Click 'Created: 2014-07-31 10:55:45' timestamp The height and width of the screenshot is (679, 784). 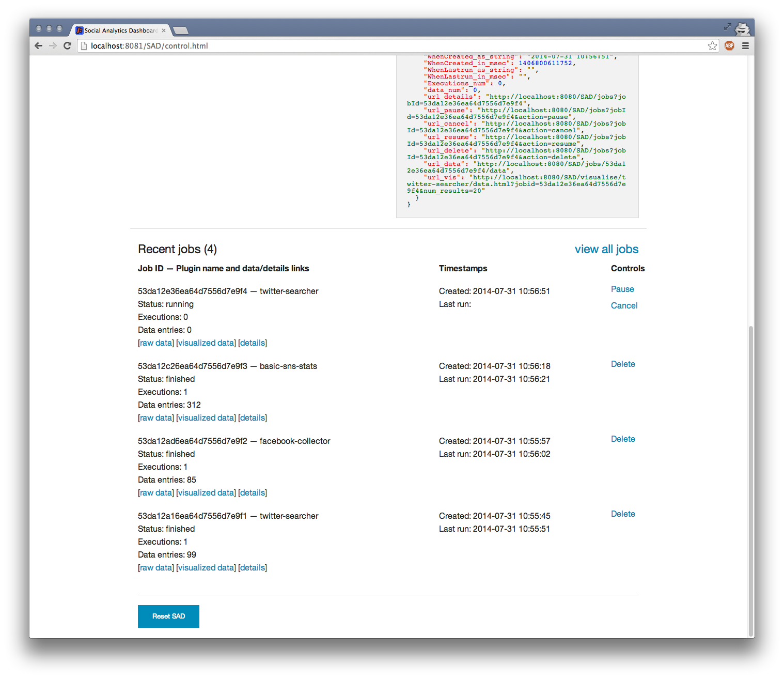click(494, 516)
